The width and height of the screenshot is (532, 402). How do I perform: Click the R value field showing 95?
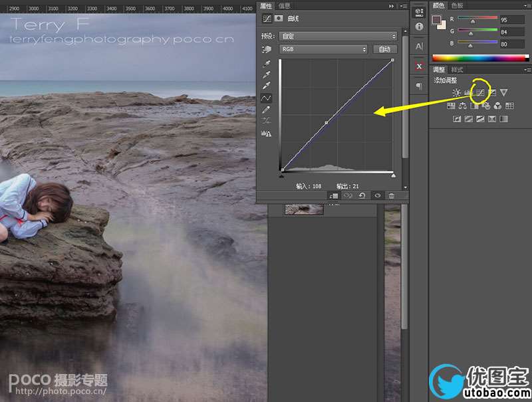click(512, 20)
